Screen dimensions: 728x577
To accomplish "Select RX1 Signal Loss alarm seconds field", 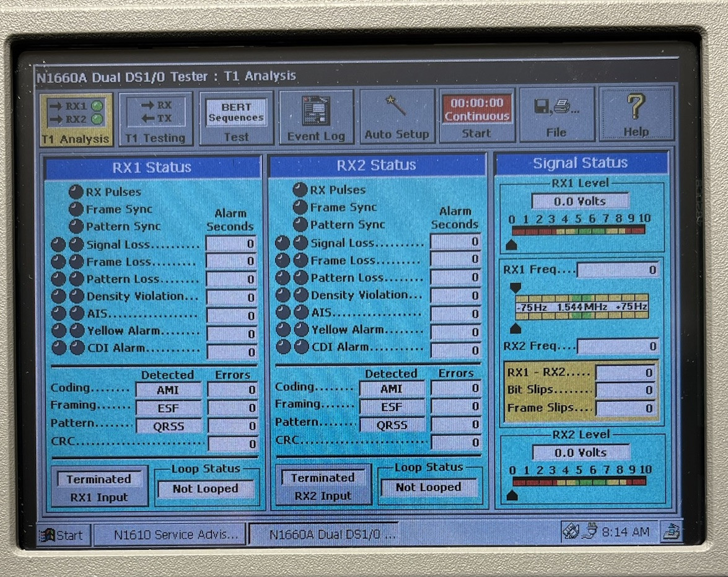I will [230, 244].
